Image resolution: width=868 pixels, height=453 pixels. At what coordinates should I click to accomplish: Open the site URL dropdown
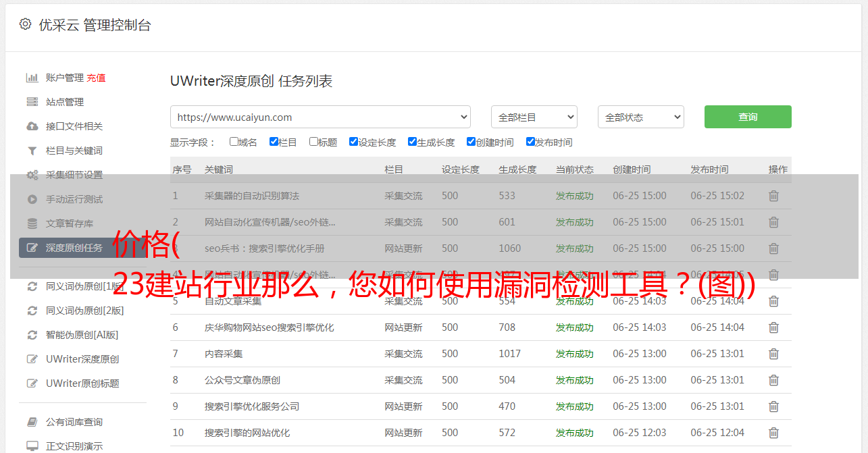[x=320, y=117]
